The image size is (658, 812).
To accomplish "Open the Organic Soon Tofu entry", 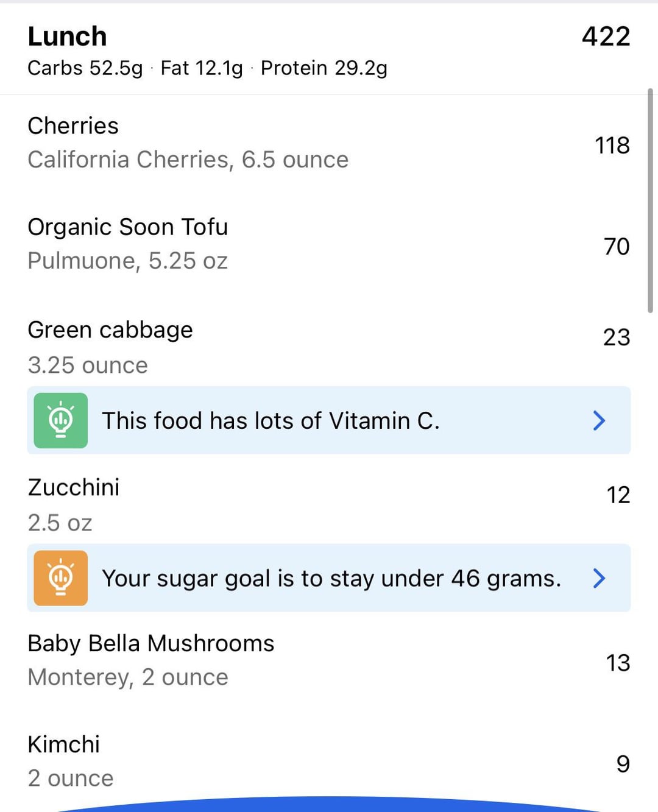I will click(128, 227).
